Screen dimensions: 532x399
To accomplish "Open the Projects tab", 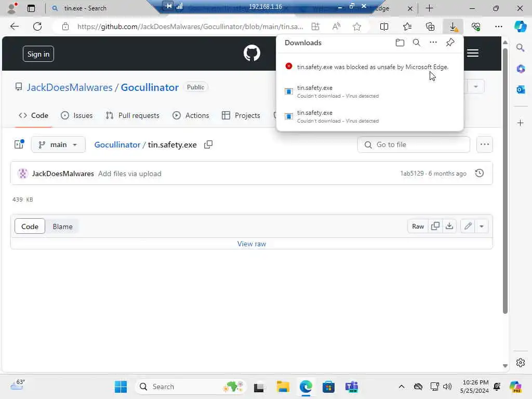I will click(x=241, y=116).
